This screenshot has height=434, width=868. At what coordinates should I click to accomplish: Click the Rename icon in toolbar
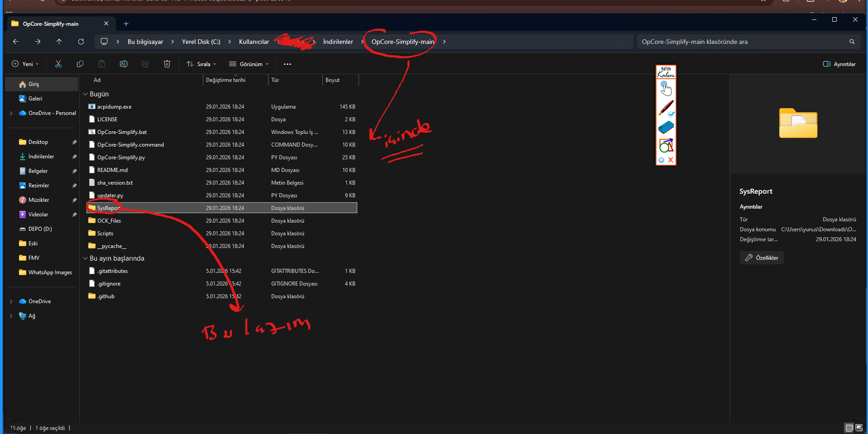pyautogui.click(x=124, y=64)
